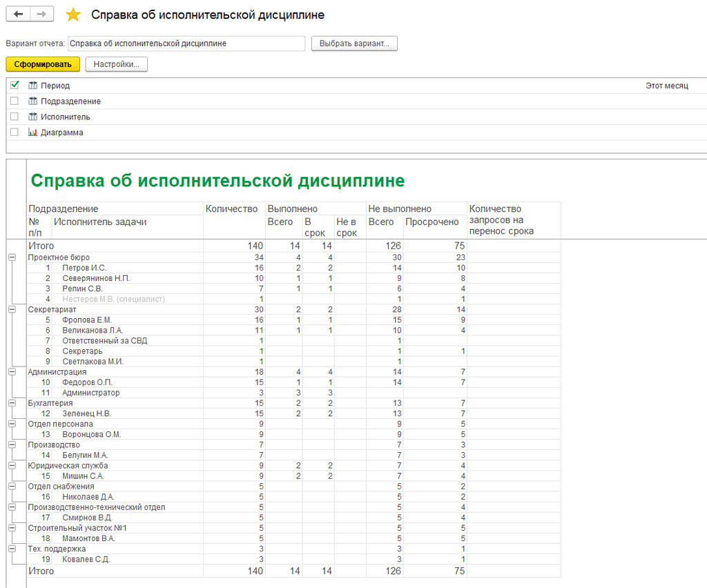This screenshot has width=707, height=588.
Task: Enable the Подразделение filter checkbox
Action: click(x=14, y=101)
